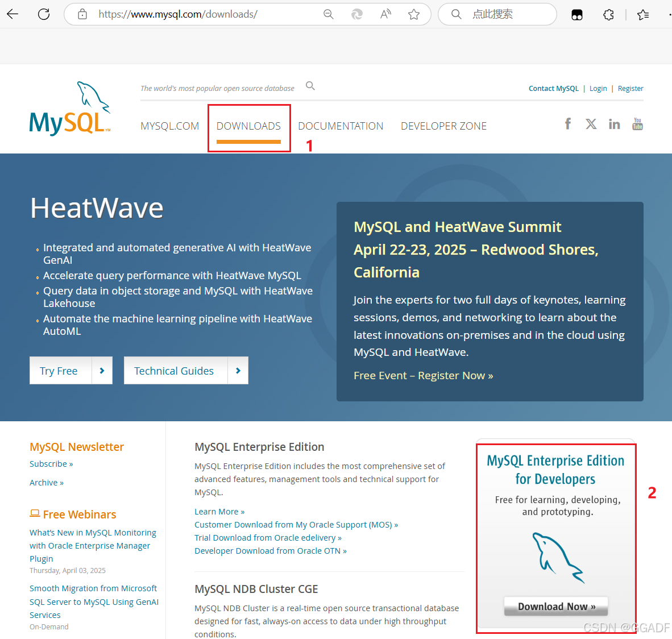
Task: Reload the page with refresh icon
Action: pyautogui.click(x=44, y=14)
